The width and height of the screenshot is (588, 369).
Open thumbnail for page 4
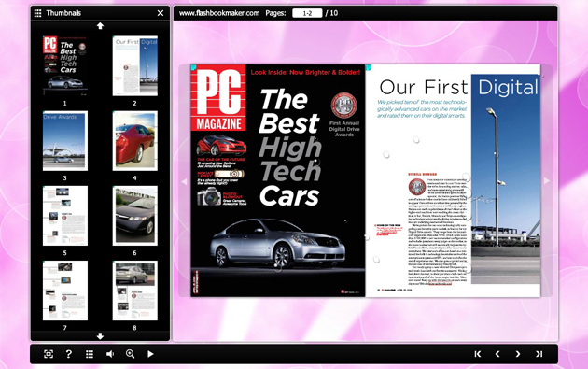pyautogui.click(x=135, y=141)
